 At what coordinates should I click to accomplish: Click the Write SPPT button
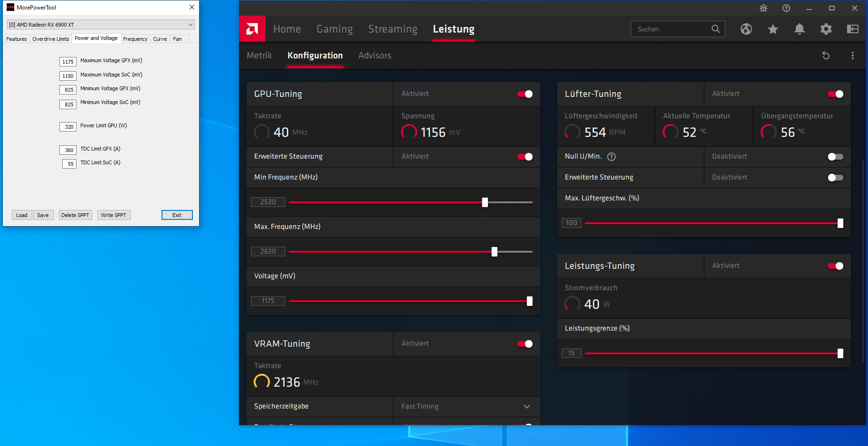pyautogui.click(x=114, y=215)
